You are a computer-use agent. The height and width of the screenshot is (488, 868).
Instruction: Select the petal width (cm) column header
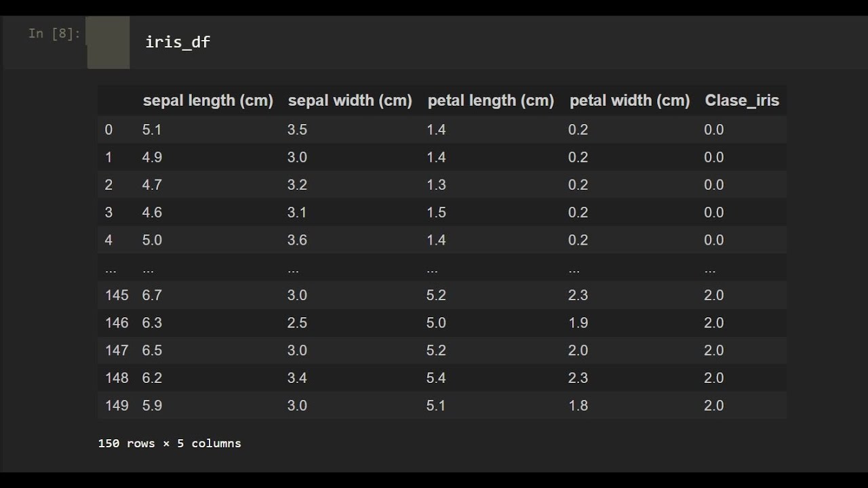coord(629,101)
